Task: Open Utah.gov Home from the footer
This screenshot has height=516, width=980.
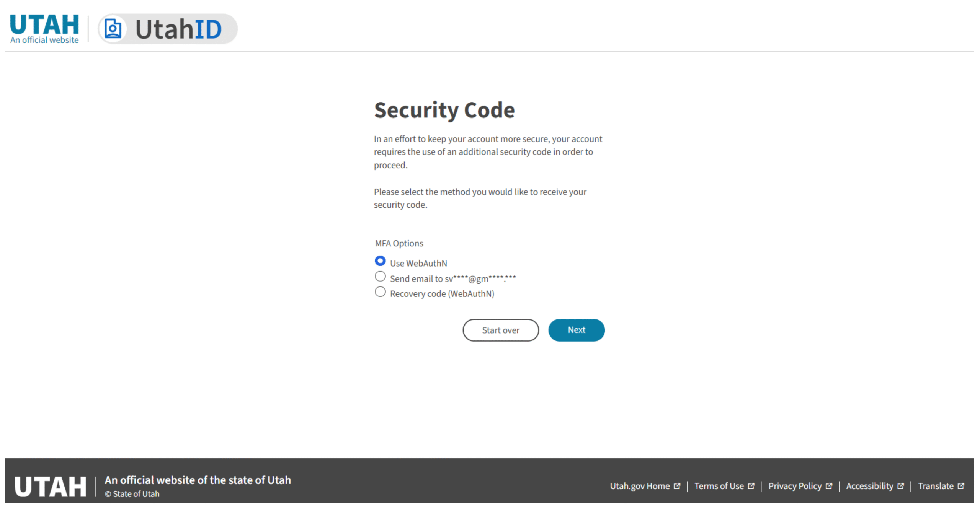Action: pyautogui.click(x=640, y=485)
